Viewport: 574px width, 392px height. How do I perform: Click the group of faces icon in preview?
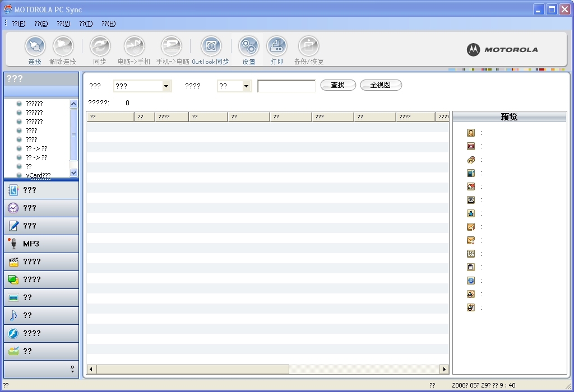tap(471, 160)
